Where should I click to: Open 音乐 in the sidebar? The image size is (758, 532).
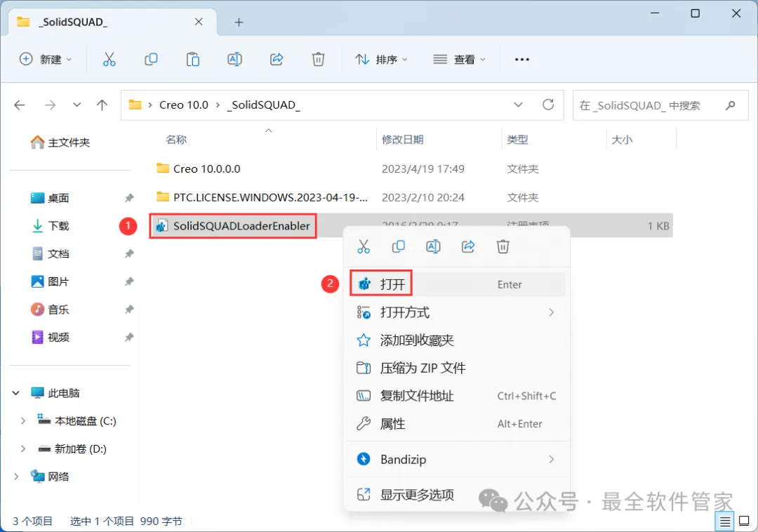(51, 310)
